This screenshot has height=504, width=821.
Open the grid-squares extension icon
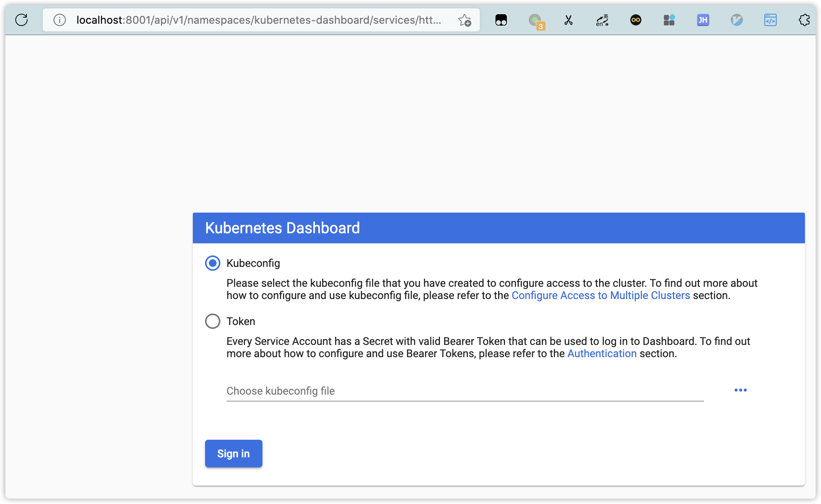pos(669,20)
